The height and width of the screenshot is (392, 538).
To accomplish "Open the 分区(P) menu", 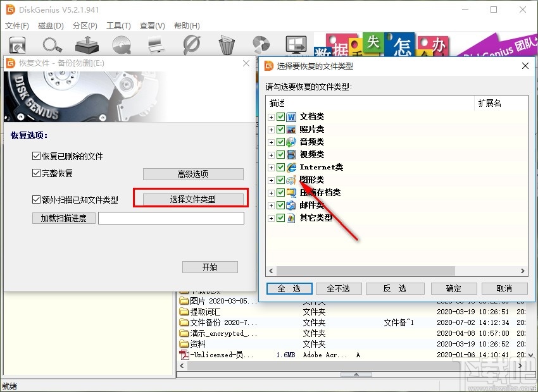I will [85, 26].
